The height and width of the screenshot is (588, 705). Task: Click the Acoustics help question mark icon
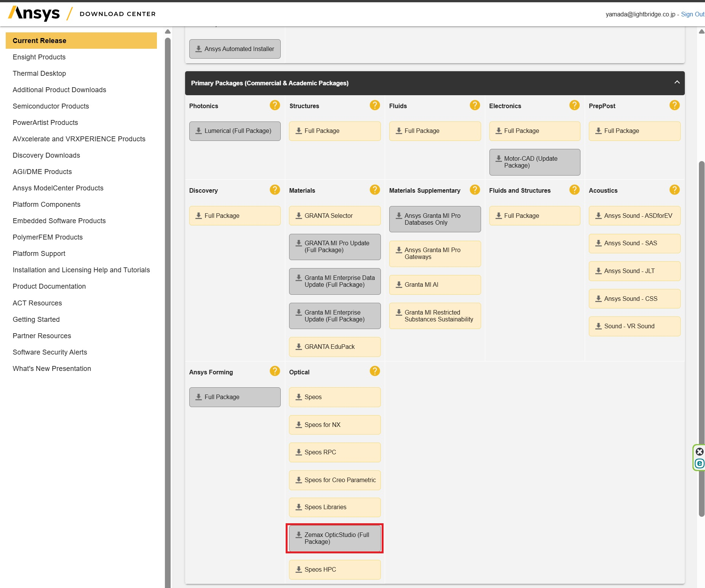click(674, 190)
